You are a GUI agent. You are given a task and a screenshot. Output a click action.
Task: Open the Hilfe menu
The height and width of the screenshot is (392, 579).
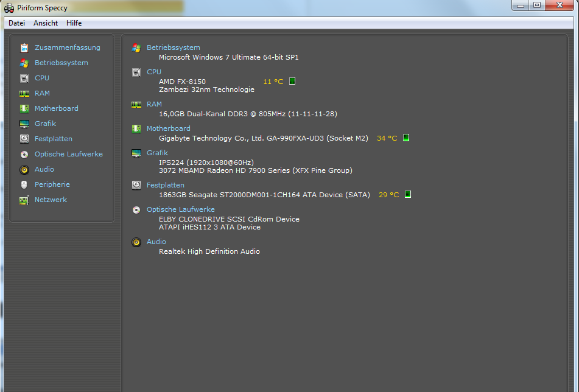74,23
